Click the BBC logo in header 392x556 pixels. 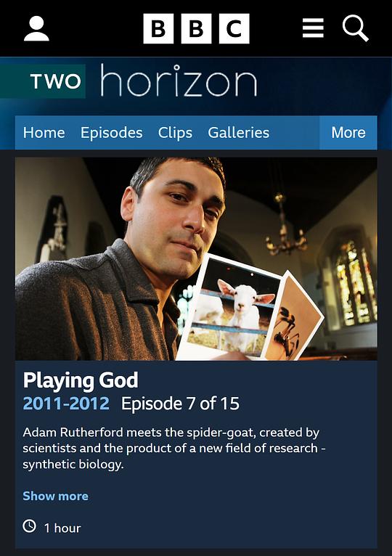pyautogui.click(x=196, y=28)
